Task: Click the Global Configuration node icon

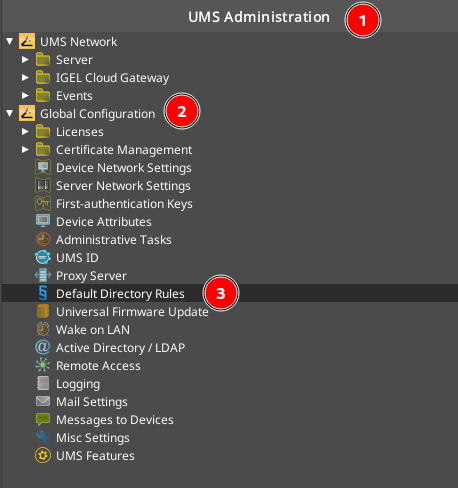Action: tap(27, 113)
